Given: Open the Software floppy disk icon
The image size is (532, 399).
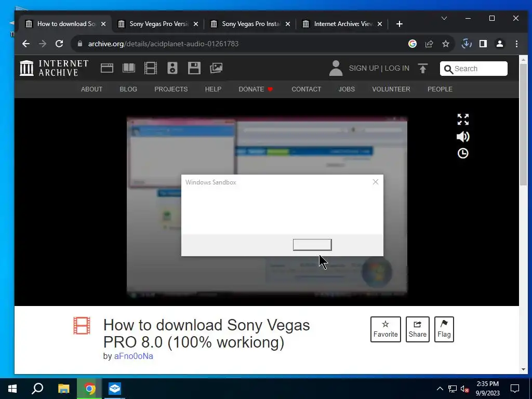Looking at the screenshot, I should (194, 68).
